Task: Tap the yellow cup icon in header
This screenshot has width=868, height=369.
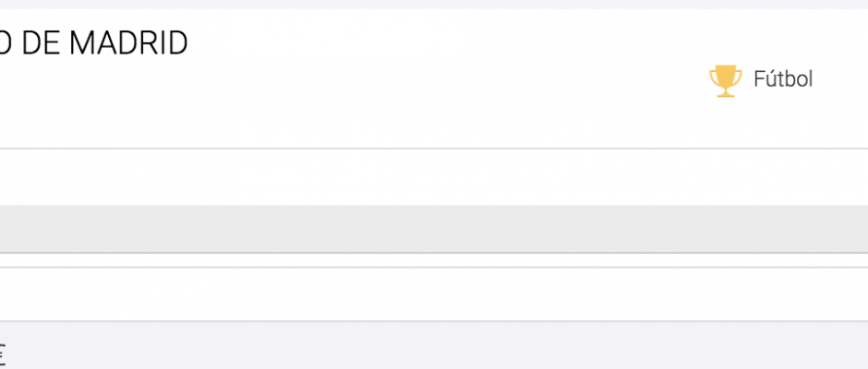Action: (x=725, y=81)
